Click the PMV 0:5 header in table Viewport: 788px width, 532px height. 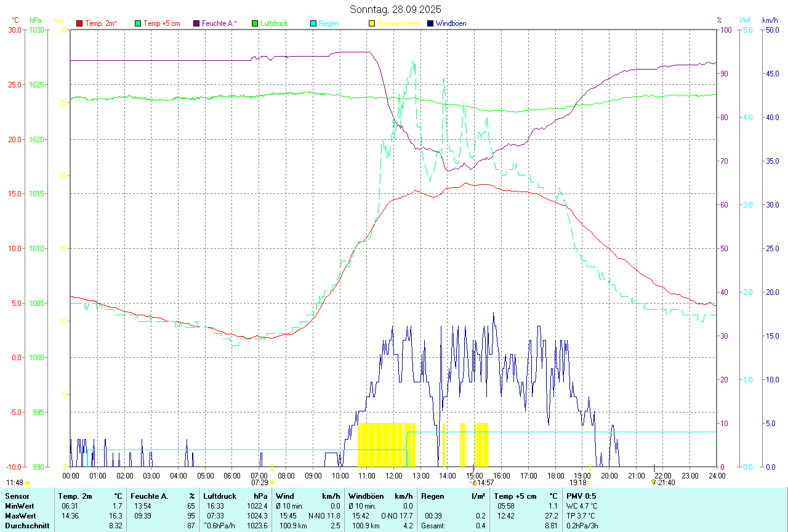point(581,496)
